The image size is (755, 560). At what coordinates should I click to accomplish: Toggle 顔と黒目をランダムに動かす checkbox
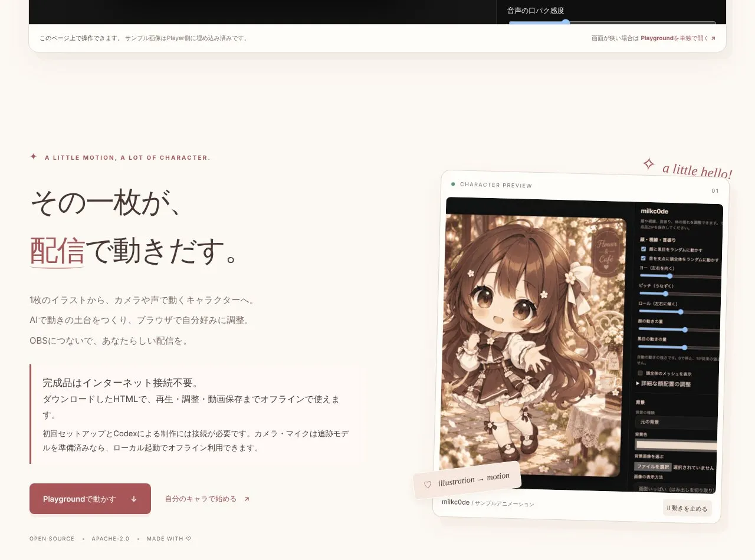644,249
